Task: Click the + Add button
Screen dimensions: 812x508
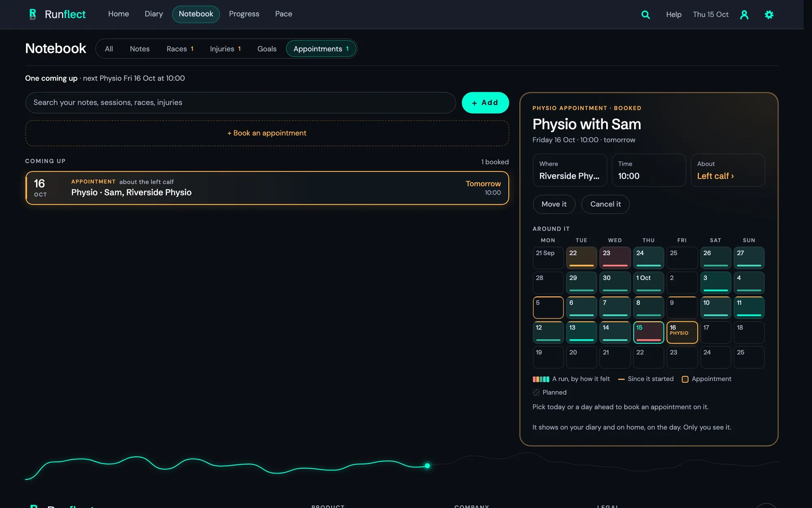Action: pyautogui.click(x=485, y=103)
